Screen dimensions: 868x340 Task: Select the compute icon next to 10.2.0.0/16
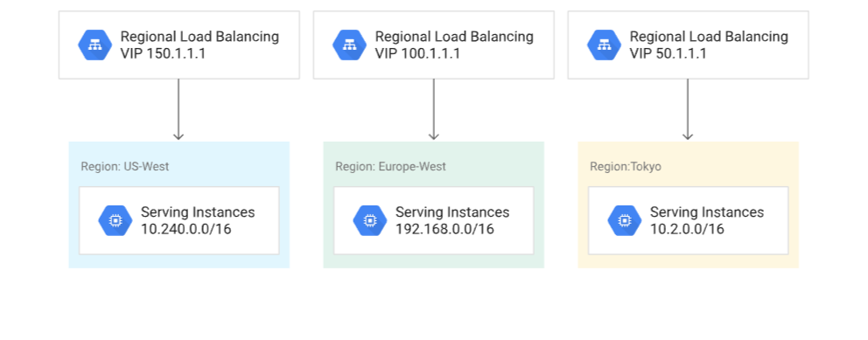point(625,220)
